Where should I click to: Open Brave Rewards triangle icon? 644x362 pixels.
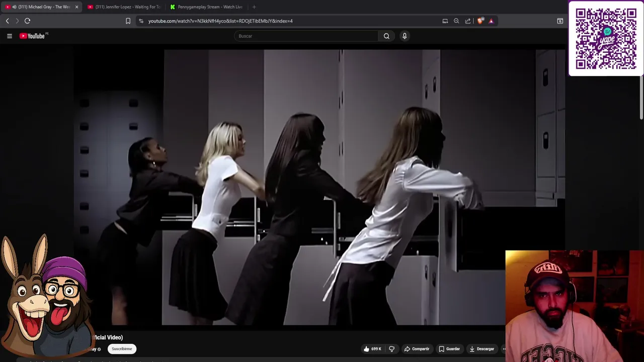tap(491, 21)
